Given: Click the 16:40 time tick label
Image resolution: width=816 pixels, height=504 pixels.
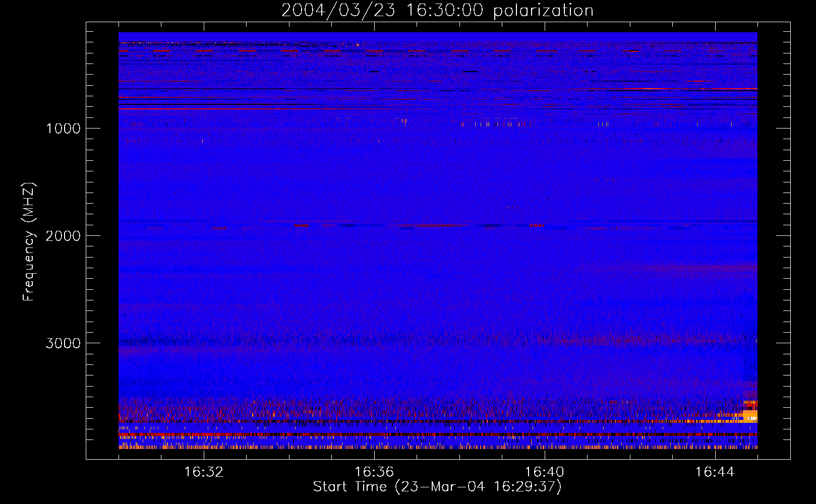Looking at the screenshot, I should (x=545, y=472).
